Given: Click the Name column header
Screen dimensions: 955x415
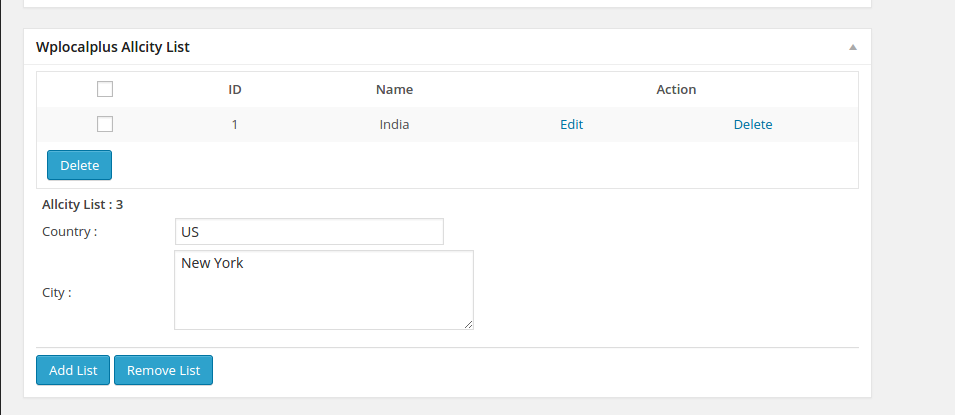Looking at the screenshot, I should click(394, 90).
